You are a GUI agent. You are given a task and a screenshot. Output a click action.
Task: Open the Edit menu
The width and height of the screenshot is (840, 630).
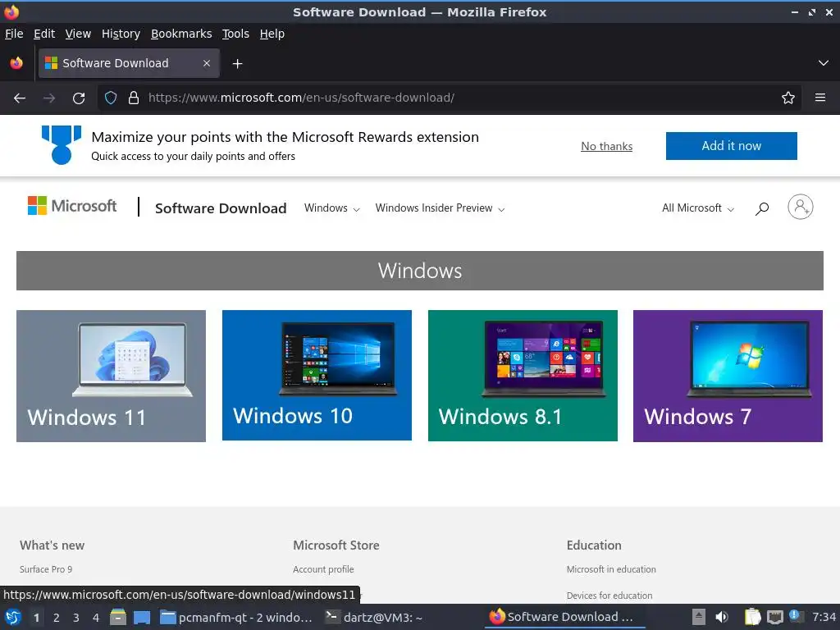pos(44,34)
